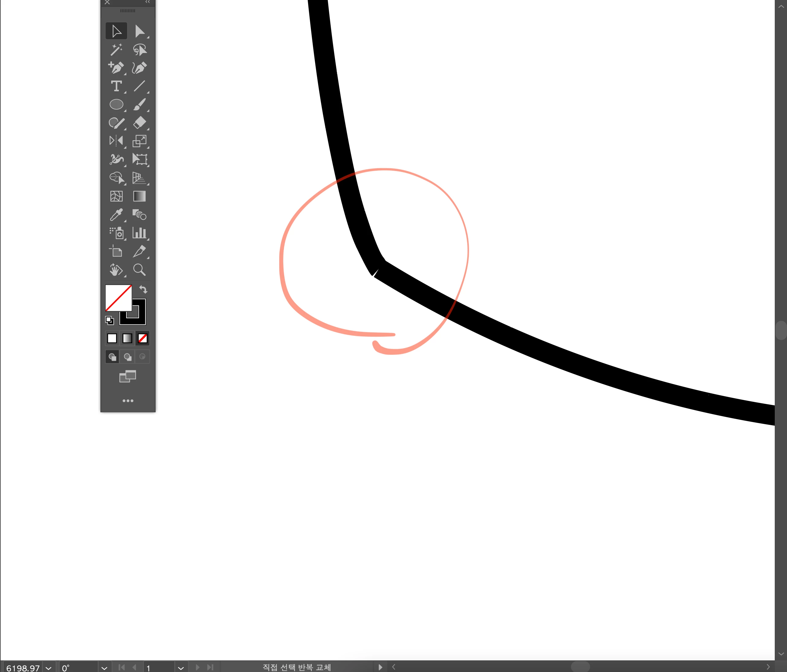Image resolution: width=787 pixels, height=672 pixels.
Task: Activate the Paintbrush tool
Action: coord(140,104)
